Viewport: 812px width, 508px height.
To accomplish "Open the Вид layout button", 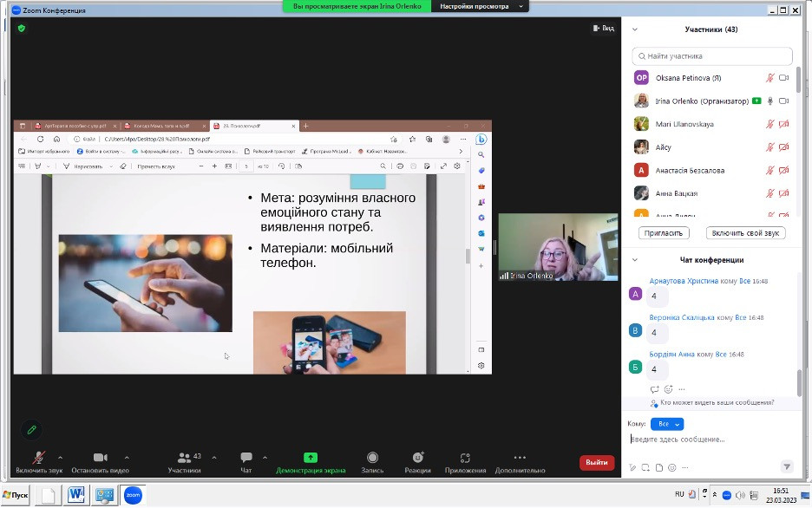I will (x=603, y=28).
